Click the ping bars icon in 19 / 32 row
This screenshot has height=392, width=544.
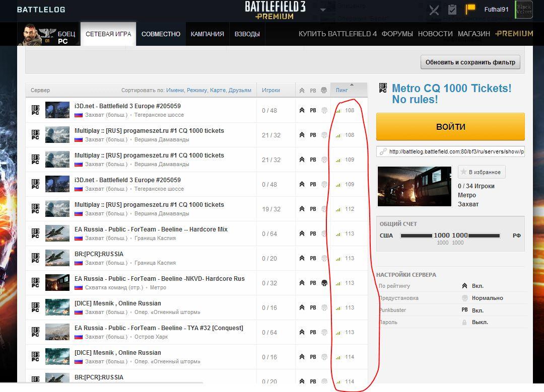click(x=338, y=210)
